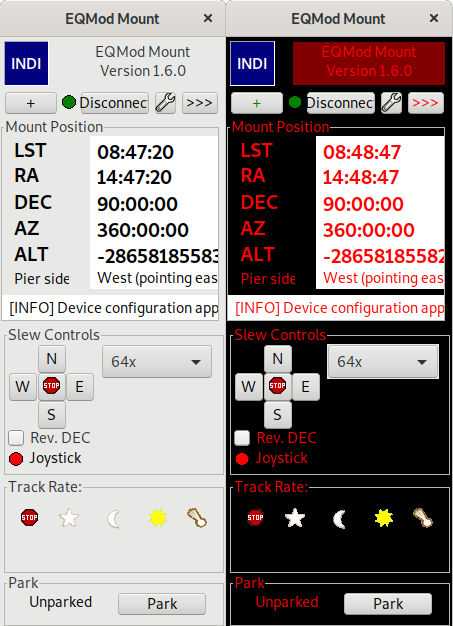Enable the Rev. DEC checkbox in the light window

coord(16,438)
